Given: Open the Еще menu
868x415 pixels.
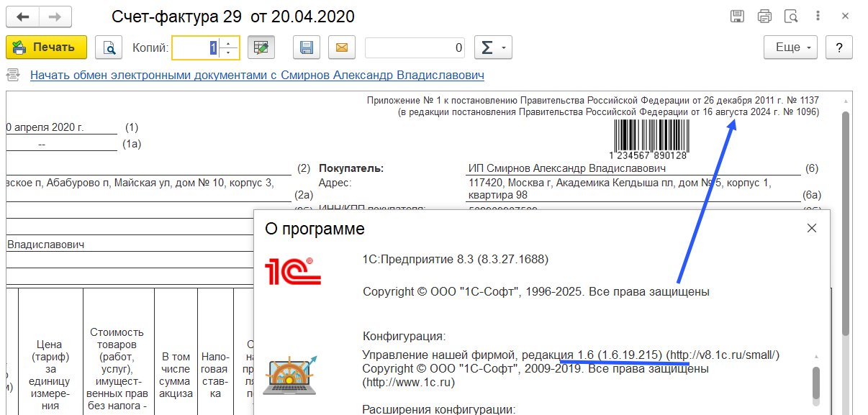Looking at the screenshot, I should pos(792,47).
